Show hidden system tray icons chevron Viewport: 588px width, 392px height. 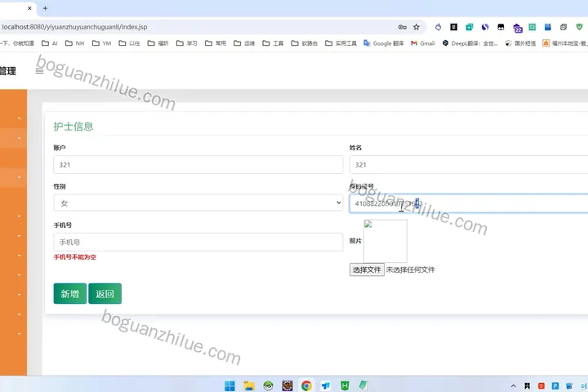click(x=514, y=385)
